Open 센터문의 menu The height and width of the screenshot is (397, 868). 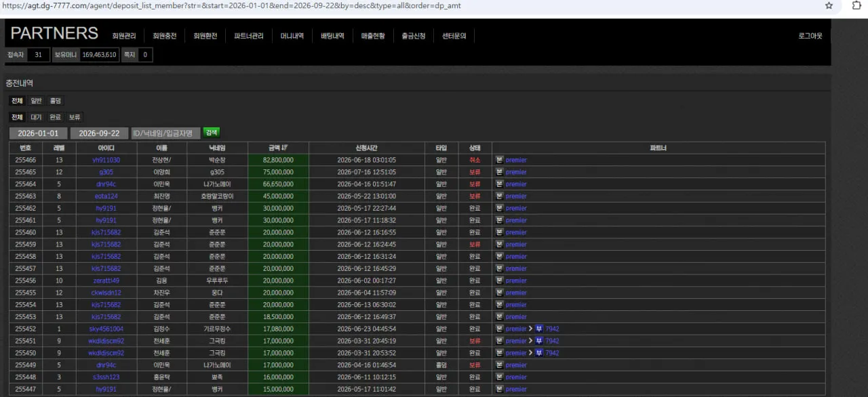(x=454, y=36)
